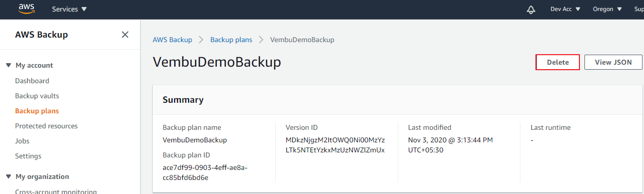
Task: Open Protected resources page
Action: [47, 126]
